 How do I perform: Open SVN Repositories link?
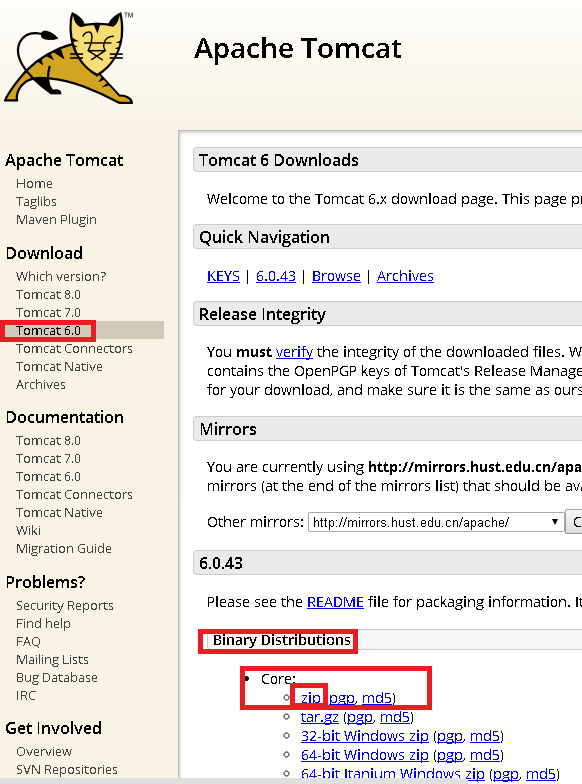[66, 770]
